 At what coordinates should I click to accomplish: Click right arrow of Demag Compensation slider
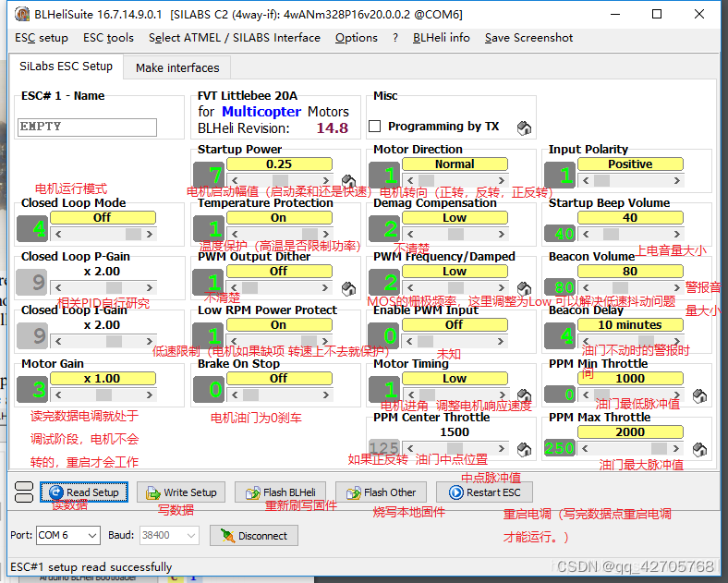pos(501,234)
